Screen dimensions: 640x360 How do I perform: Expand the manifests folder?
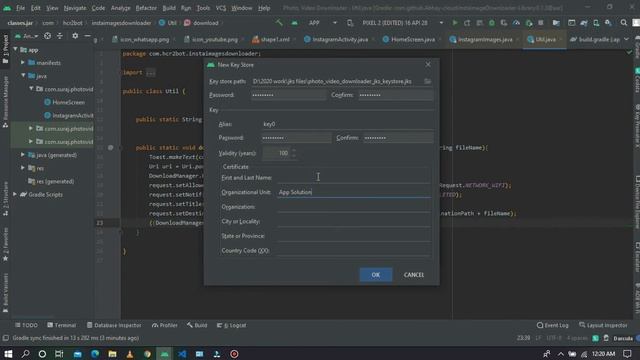click(23, 62)
